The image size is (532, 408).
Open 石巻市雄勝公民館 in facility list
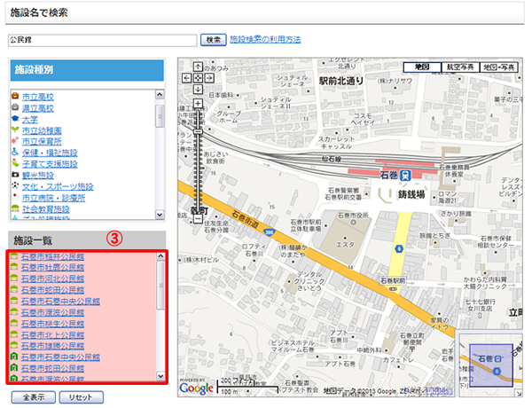click(x=52, y=346)
